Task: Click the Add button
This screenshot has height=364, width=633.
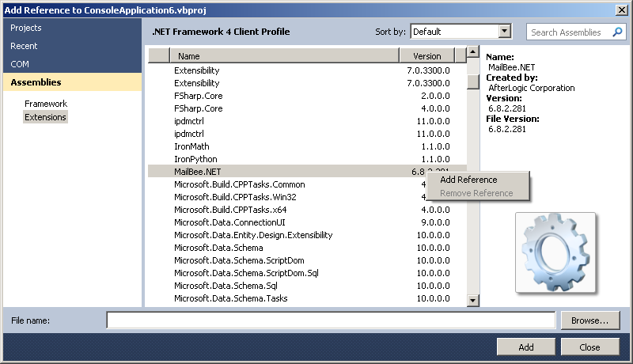Action: [526, 347]
